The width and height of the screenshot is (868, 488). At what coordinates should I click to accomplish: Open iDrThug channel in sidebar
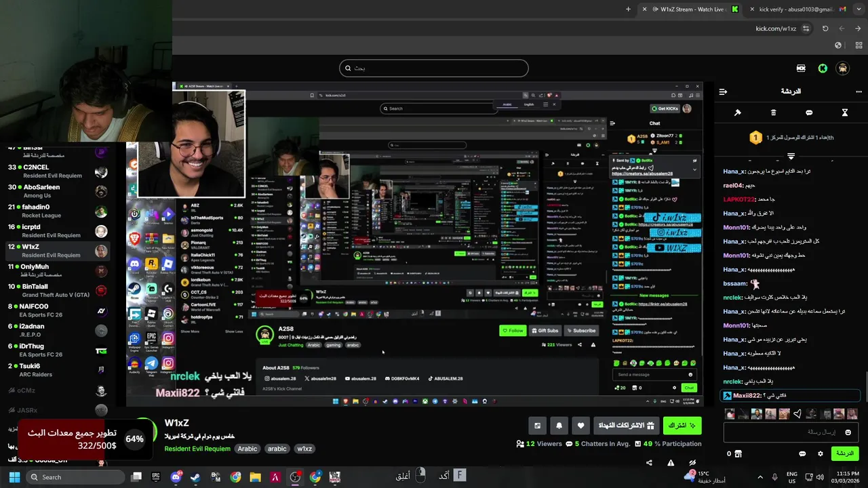pos(54,350)
